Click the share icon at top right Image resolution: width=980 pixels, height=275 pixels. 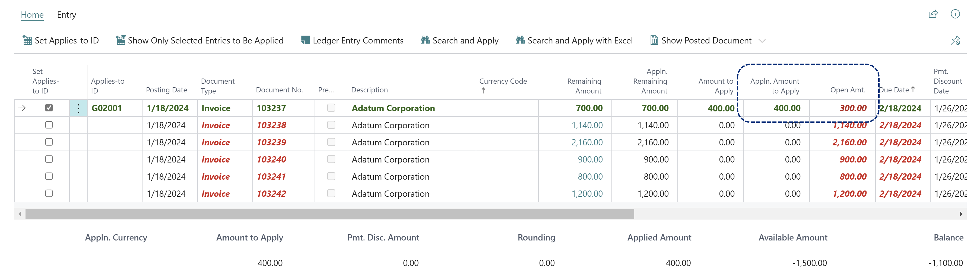(x=933, y=14)
